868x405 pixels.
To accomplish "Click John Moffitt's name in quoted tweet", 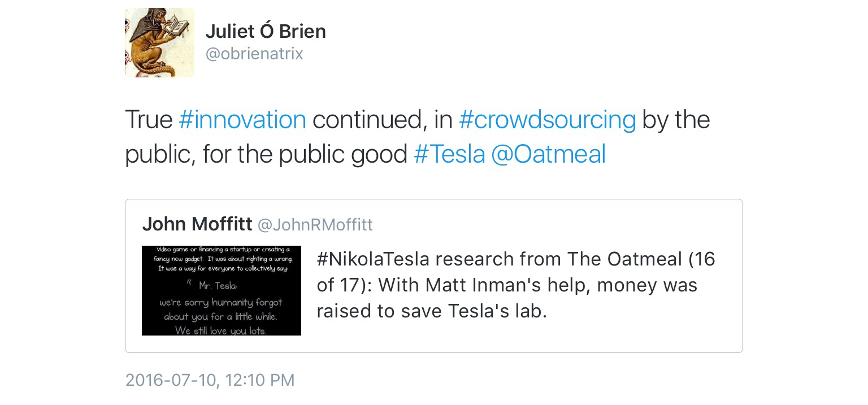I will pos(197,224).
